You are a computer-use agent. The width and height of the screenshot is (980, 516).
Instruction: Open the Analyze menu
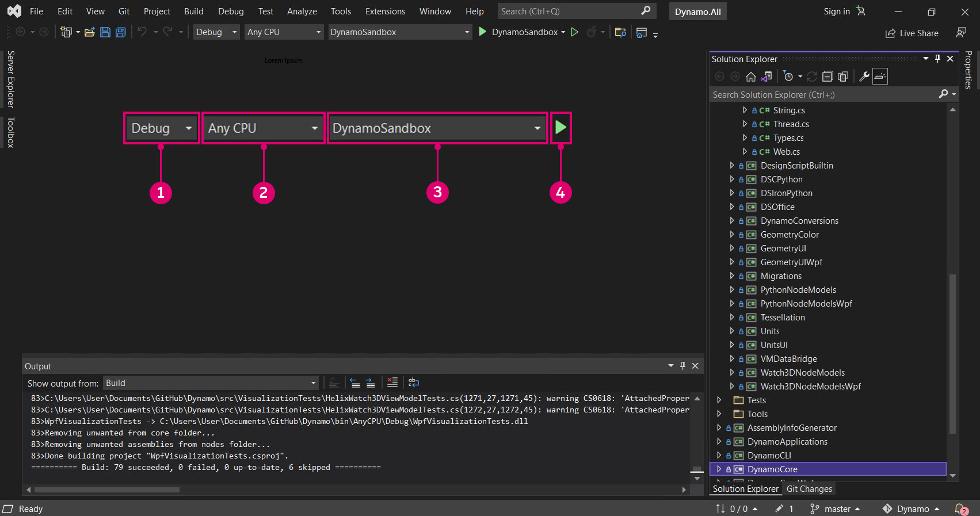[x=302, y=11]
